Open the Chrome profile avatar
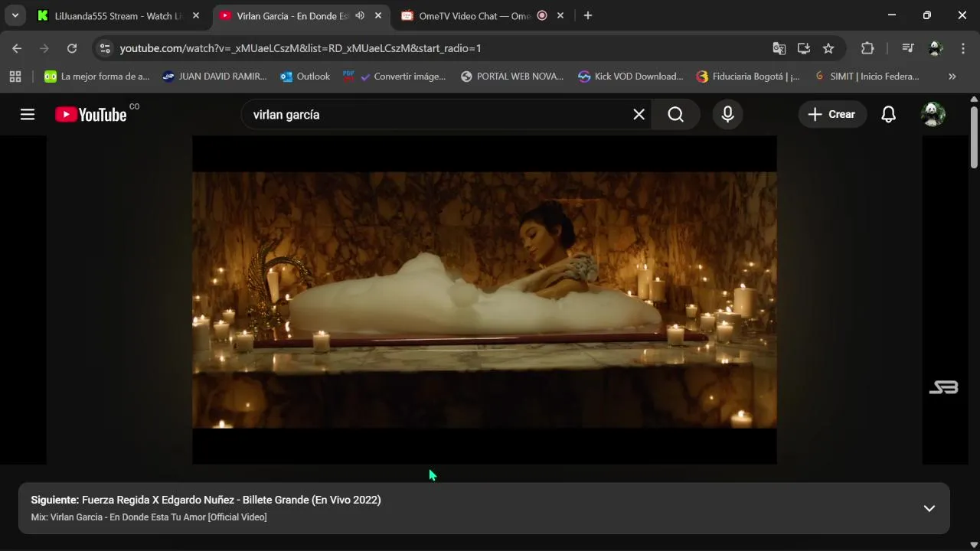 936,48
